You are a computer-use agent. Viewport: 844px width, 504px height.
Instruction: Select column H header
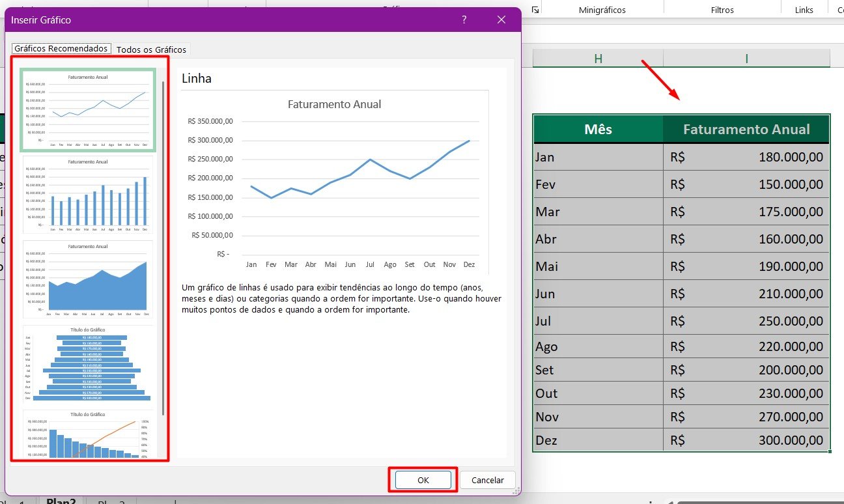(x=598, y=59)
